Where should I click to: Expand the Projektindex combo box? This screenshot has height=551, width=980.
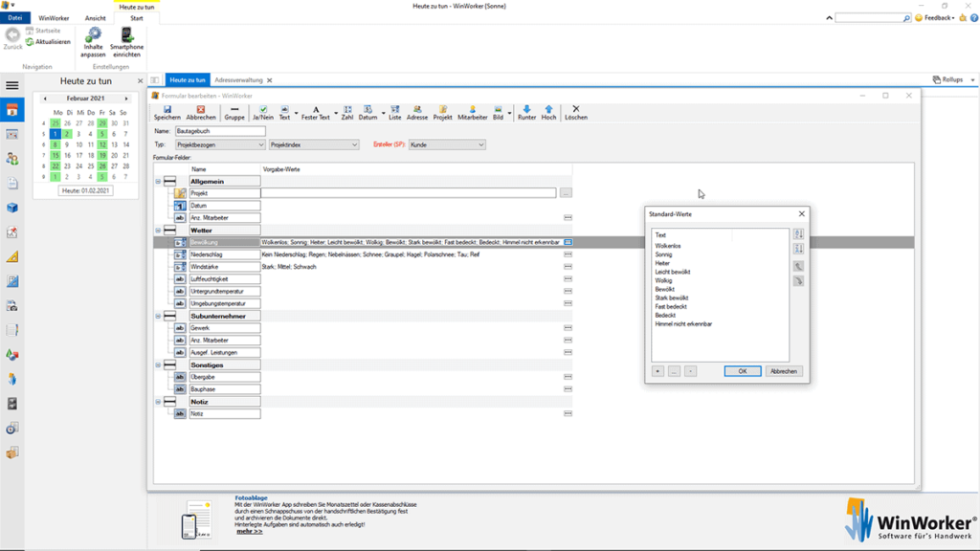click(x=314, y=145)
